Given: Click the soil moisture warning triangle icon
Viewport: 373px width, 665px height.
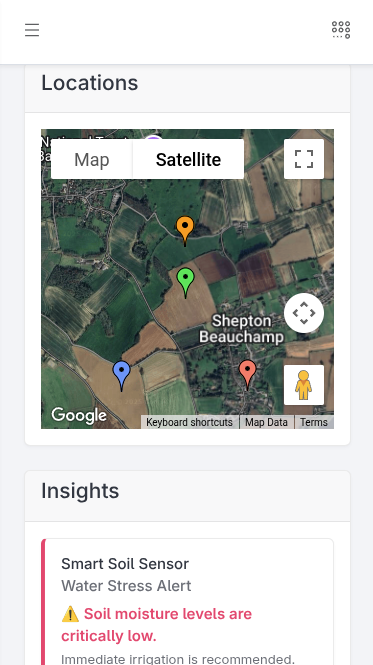Looking at the screenshot, I should pos(70,614).
